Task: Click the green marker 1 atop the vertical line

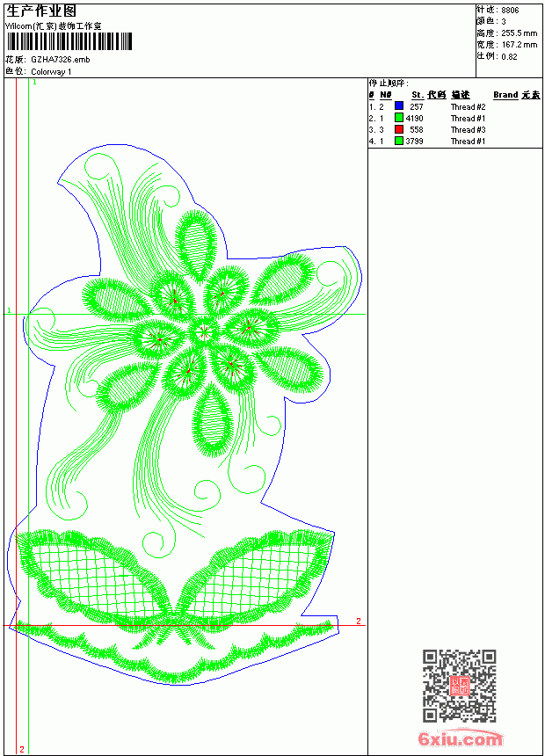Action: click(35, 83)
